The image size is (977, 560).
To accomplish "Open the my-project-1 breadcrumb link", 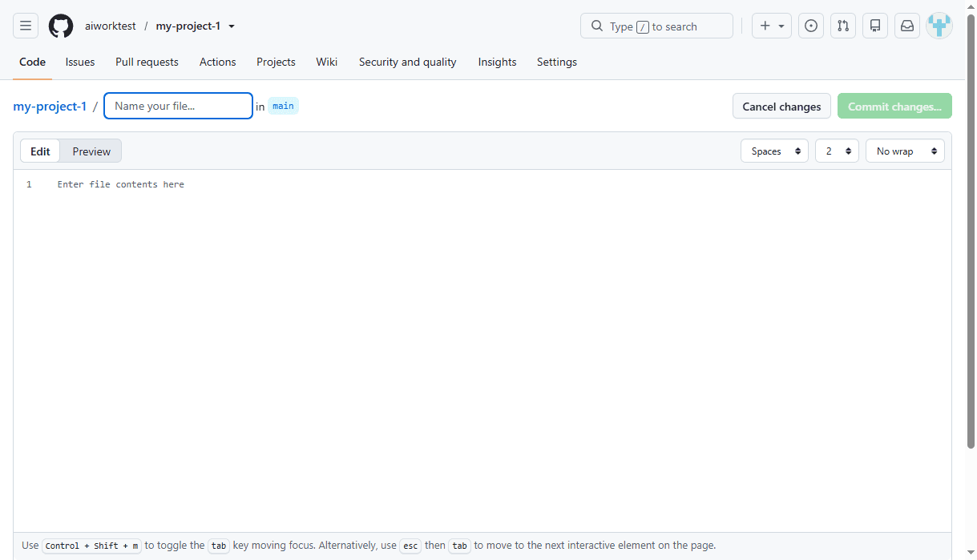I will click(x=50, y=106).
